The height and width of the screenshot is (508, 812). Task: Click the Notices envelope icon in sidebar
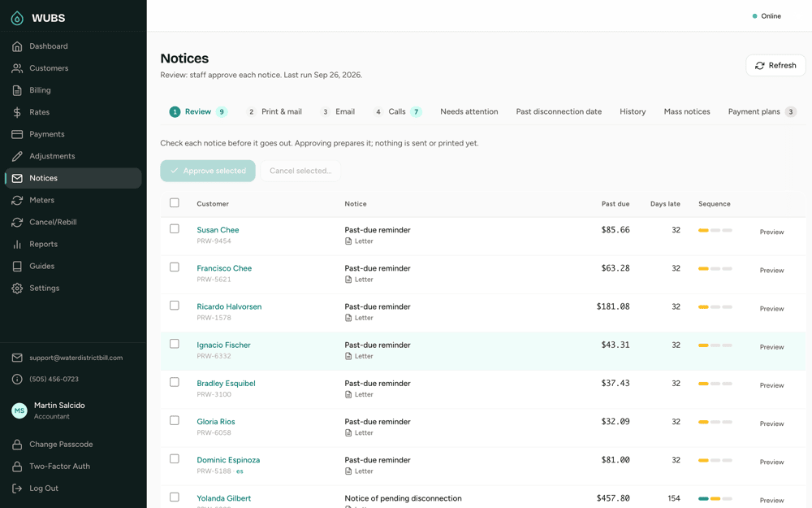(x=17, y=178)
